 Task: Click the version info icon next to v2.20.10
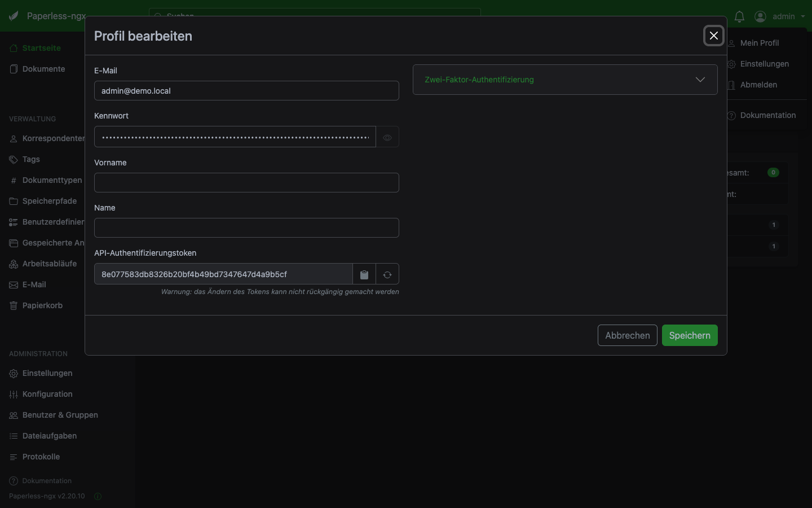[97, 497]
